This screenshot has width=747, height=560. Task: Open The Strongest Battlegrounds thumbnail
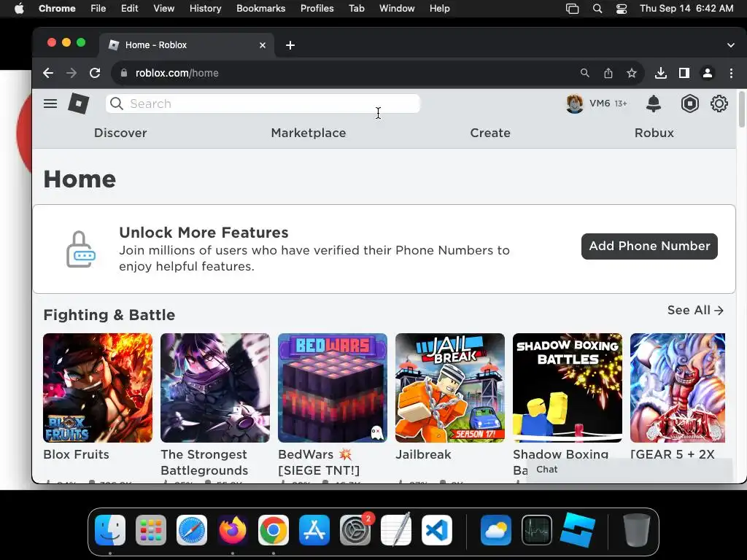(215, 388)
